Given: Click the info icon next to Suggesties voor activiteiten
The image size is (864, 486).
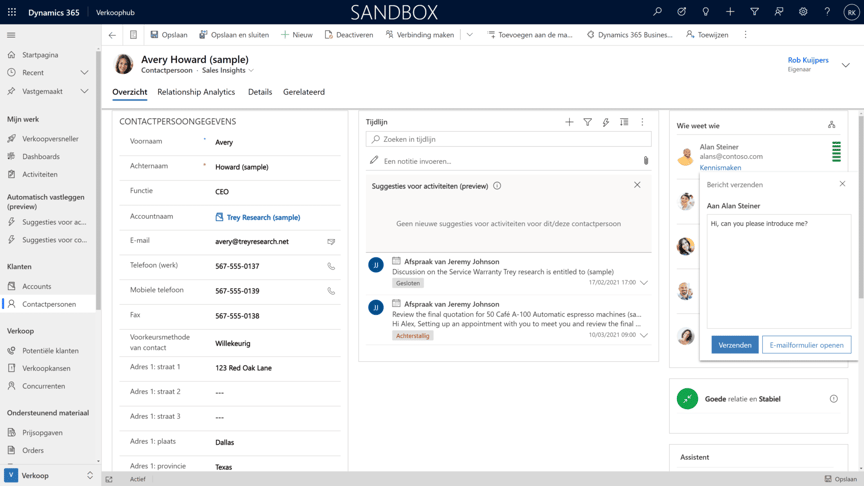Looking at the screenshot, I should [497, 186].
